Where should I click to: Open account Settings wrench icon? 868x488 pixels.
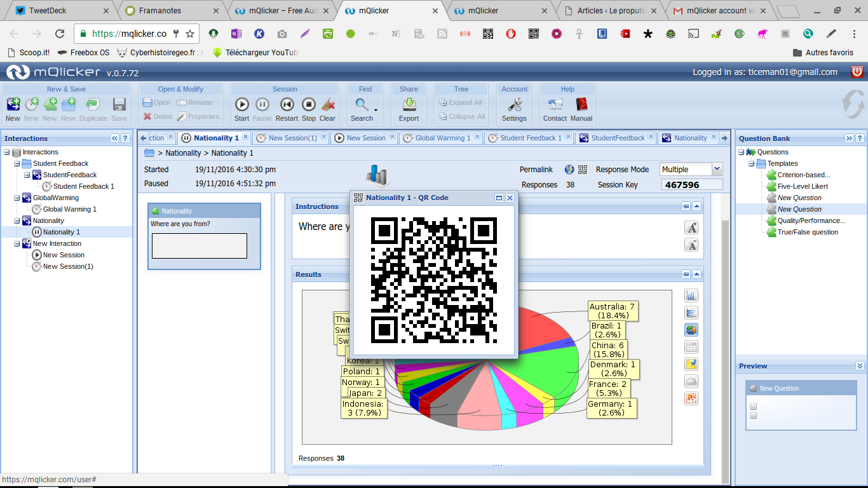(x=514, y=105)
